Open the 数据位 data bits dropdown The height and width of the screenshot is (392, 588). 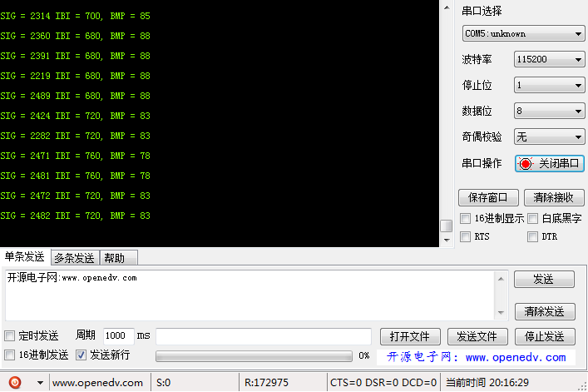point(549,111)
